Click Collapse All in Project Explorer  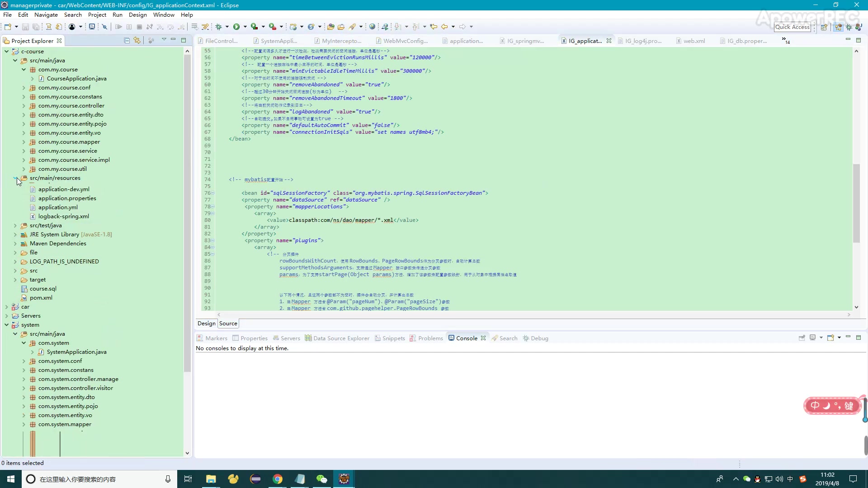click(x=127, y=40)
